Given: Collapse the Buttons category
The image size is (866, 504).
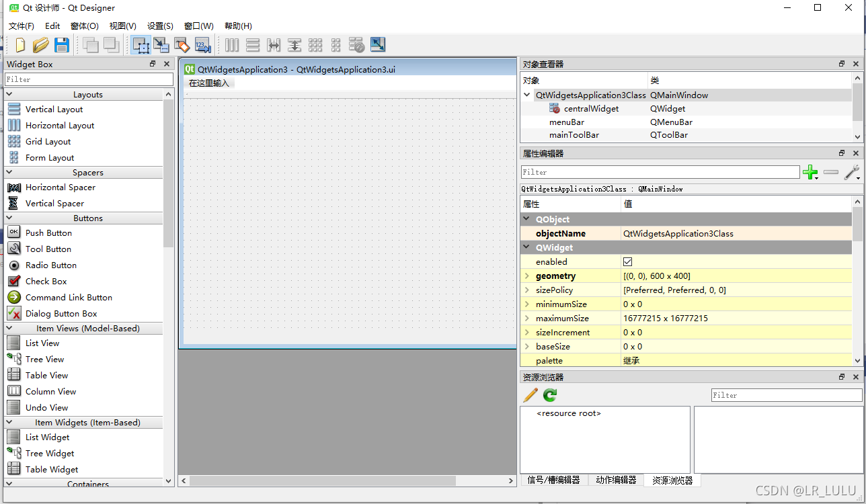Looking at the screenshot, I should tap(9, 218).
